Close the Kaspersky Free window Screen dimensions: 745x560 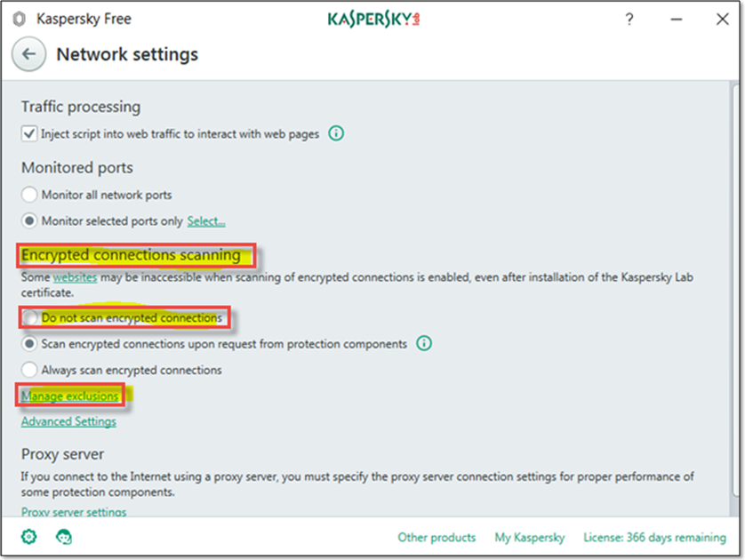click(722, 19)
